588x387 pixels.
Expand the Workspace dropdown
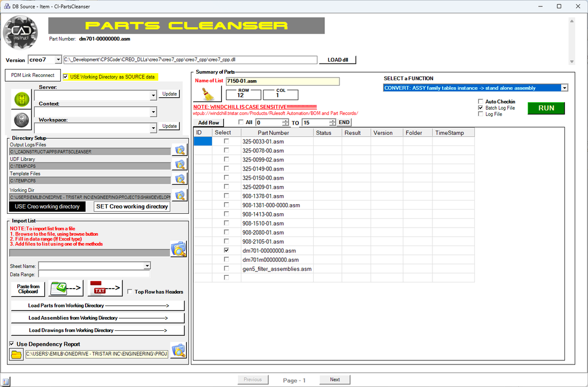[153, 128]
